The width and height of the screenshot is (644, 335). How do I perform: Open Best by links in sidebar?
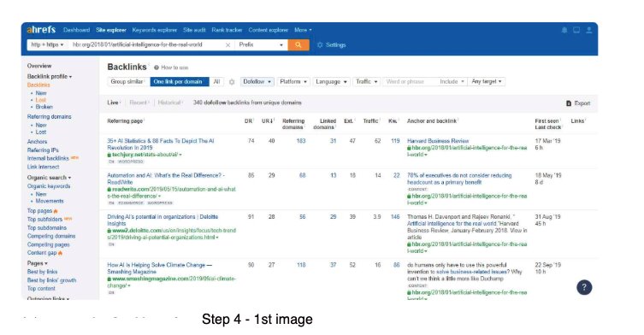coord(42,272)
